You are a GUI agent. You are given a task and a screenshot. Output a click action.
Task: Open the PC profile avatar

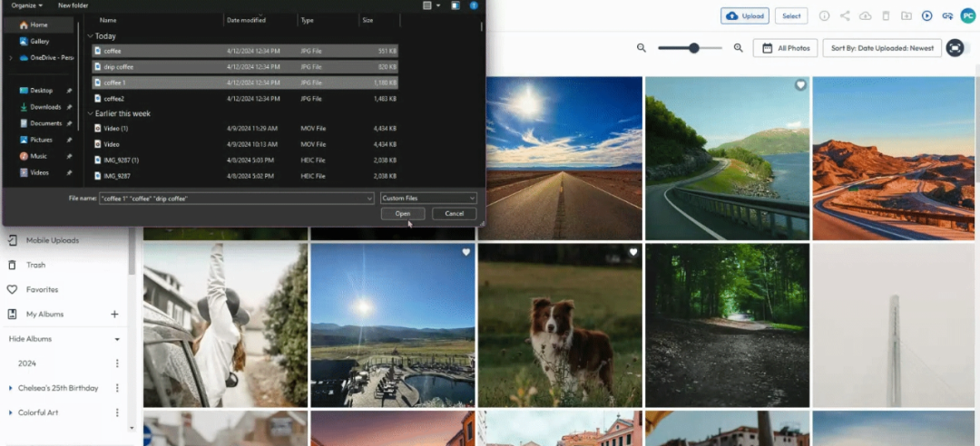(x=967, y=15)
